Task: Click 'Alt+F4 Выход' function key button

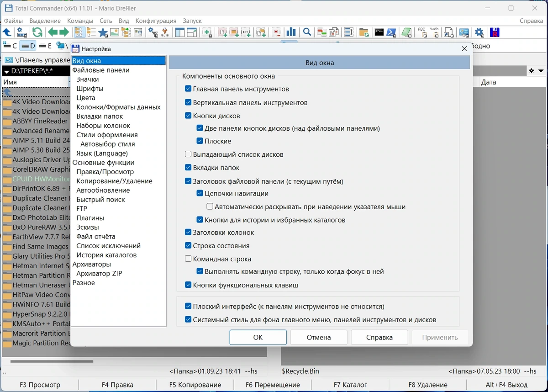Action: (x=506, y=385)
